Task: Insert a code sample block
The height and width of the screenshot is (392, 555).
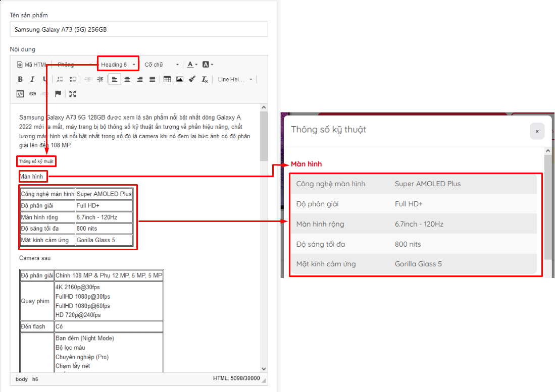Action: [20, 94]
